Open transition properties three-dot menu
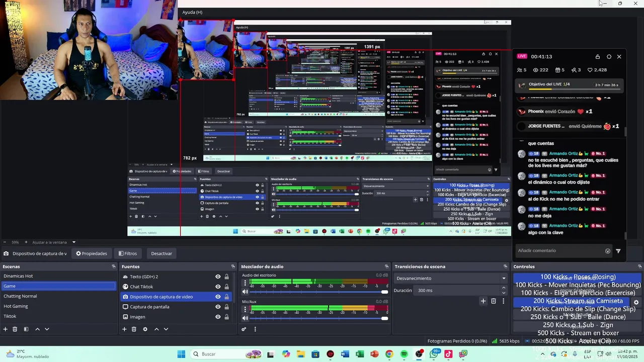644x362 pixels. (503, 301)
